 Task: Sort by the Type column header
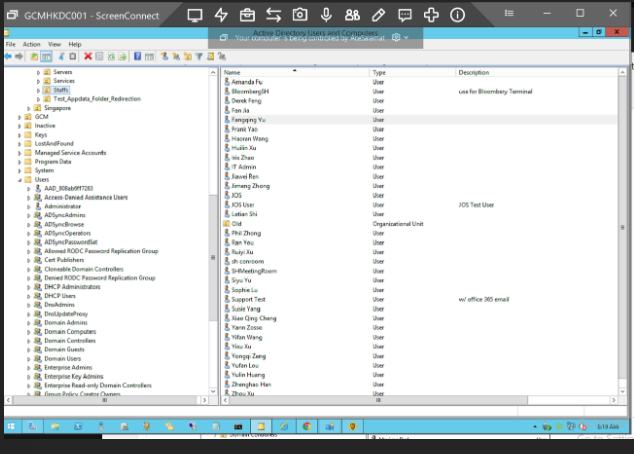(x=412, y=72)
